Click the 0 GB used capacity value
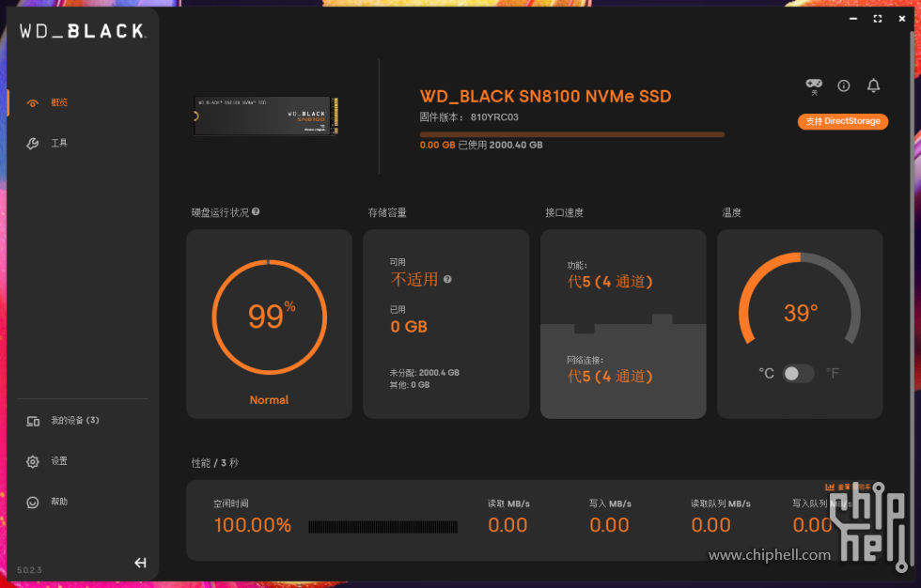 click(409, 327)
